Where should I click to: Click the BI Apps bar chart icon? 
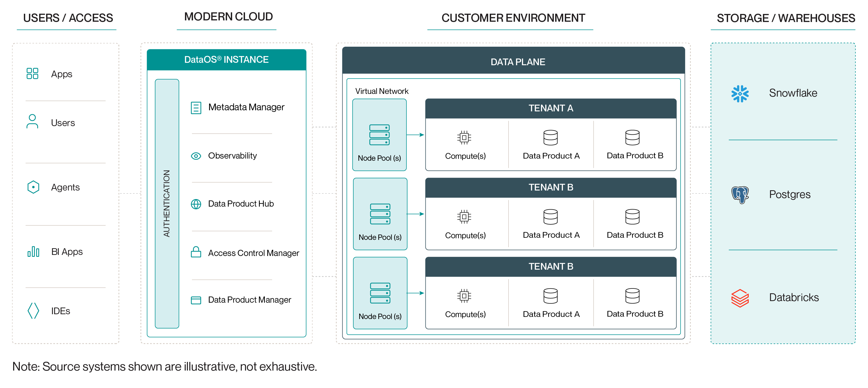point(33,252)
